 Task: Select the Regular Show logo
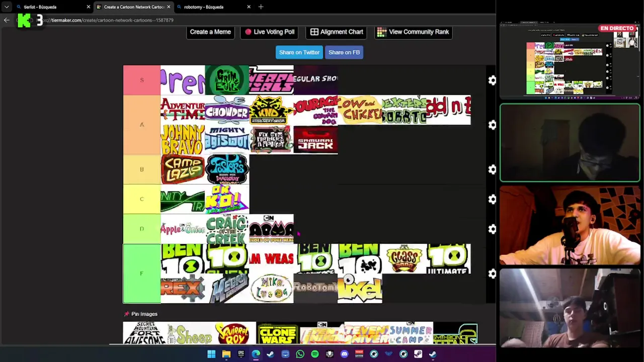click(x=315, y=80)
